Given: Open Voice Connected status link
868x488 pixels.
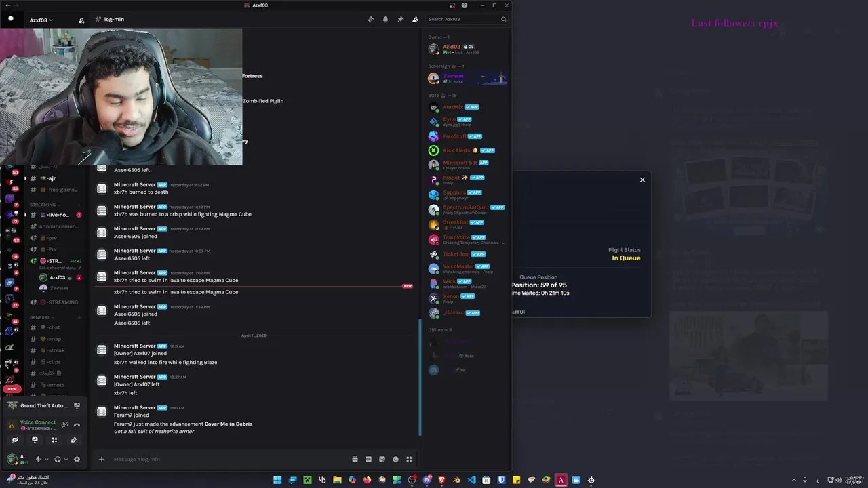Looking at the screenshot, I should (38, 422).
